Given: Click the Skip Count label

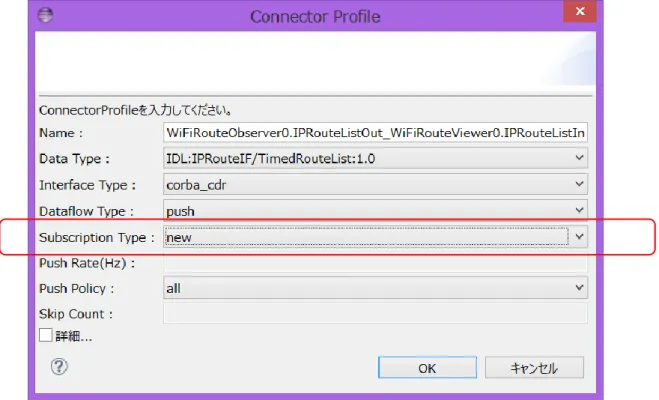Looking at the screenshot, I should (76, 314).
